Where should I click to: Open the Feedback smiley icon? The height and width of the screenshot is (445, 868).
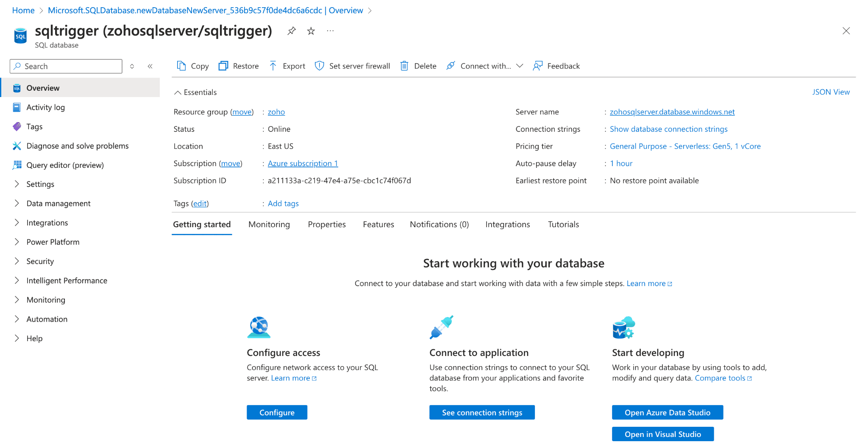pyautogui.click(x=538, y=66)
